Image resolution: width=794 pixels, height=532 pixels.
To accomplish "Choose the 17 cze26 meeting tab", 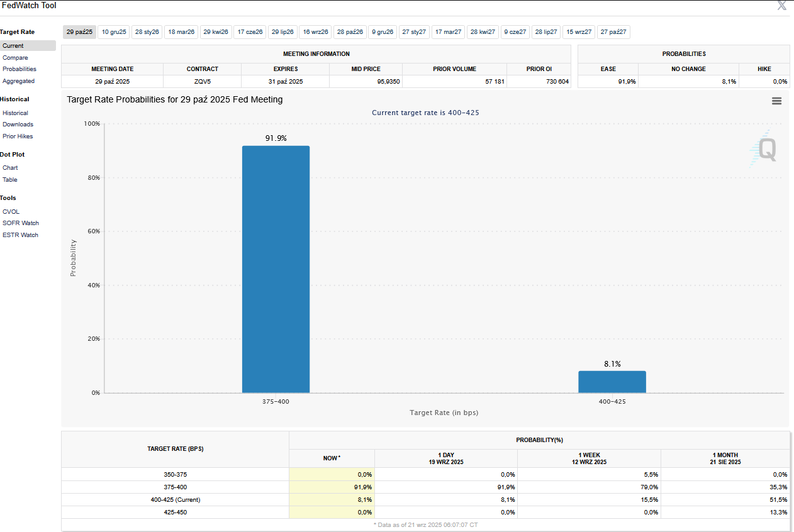I will [x=250, y=32].
